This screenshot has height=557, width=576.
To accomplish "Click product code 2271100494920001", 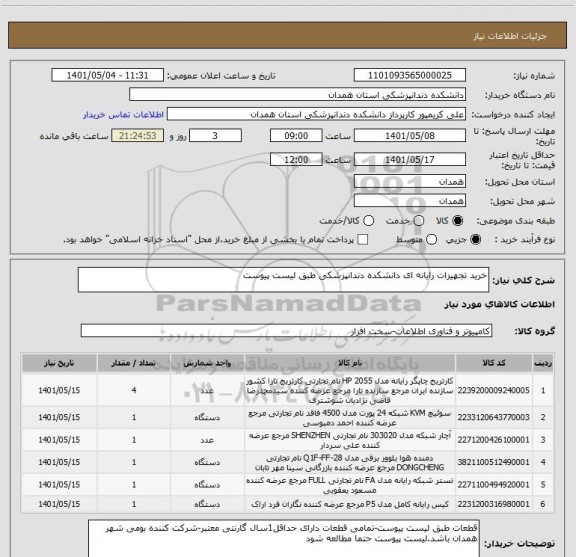I will click(494, 485).
